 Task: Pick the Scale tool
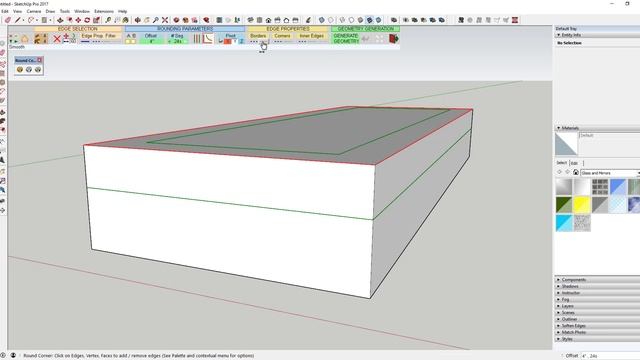[x=96, y=20]
